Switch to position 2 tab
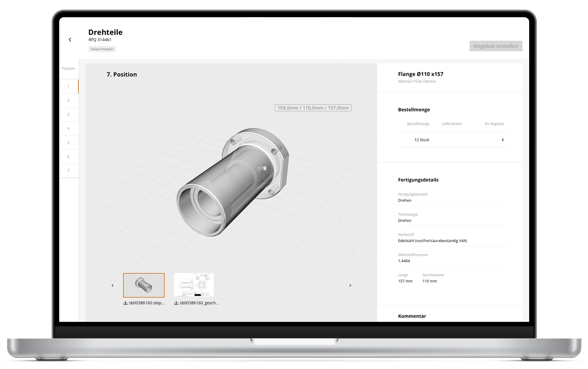This screenshot has height=369, width=588. coord(69,100)
